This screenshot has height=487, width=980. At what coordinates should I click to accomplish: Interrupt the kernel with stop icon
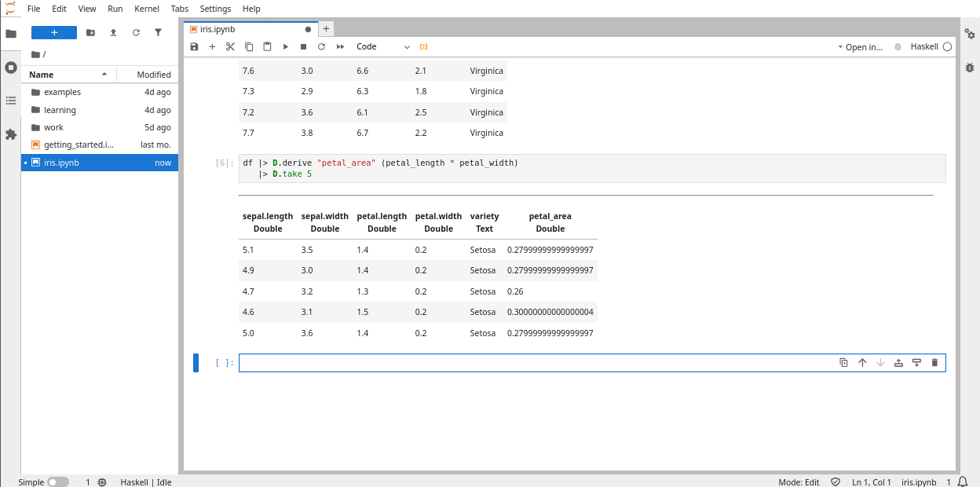pos(303,47)
